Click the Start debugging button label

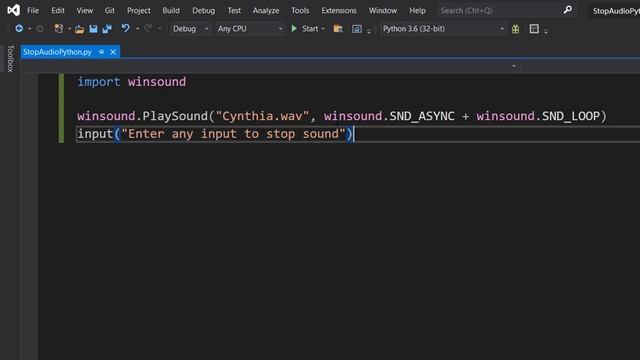click(310, 29)
